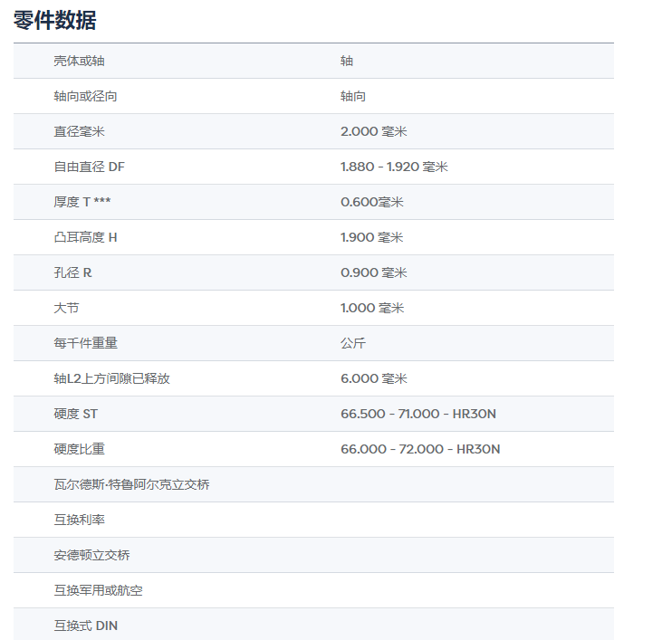Select the 1.900 毫米 value
Viewport: 672px width, 640px height.
point(371,237)
